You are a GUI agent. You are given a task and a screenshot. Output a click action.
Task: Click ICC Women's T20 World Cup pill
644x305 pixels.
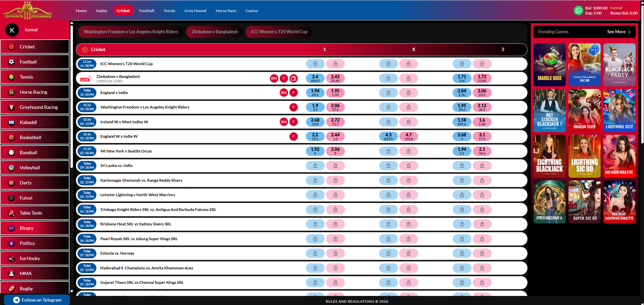pos(279,32)
